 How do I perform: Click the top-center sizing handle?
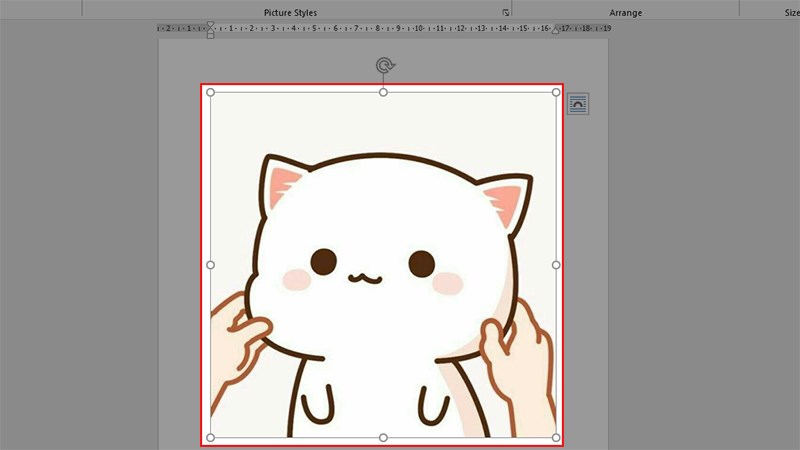[383, 92]
